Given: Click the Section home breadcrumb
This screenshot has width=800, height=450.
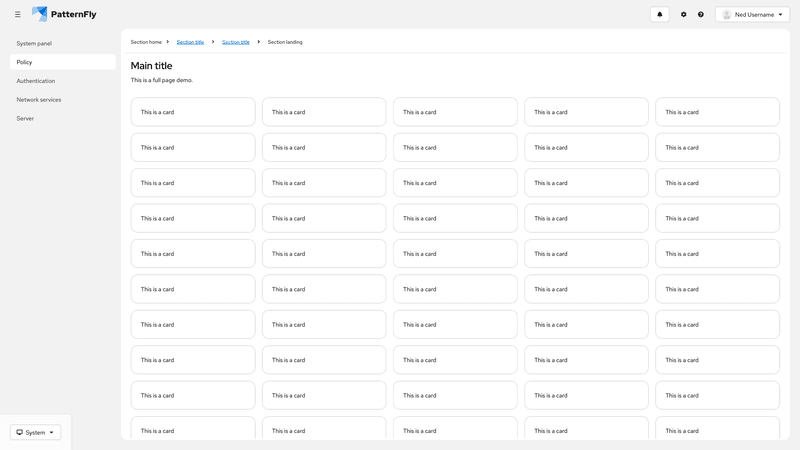Looking at the screenshot, I should click(146, 42).
